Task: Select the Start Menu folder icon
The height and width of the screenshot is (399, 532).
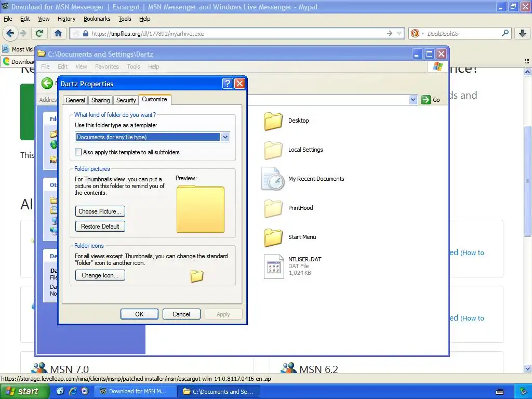Action: click(273, 237)
